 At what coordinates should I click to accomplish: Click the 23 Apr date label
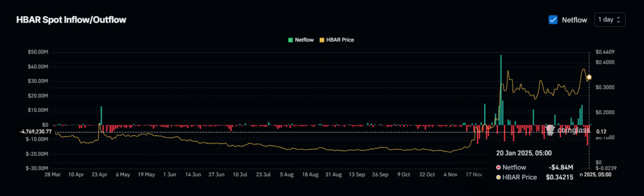click(x=100, y=175)
